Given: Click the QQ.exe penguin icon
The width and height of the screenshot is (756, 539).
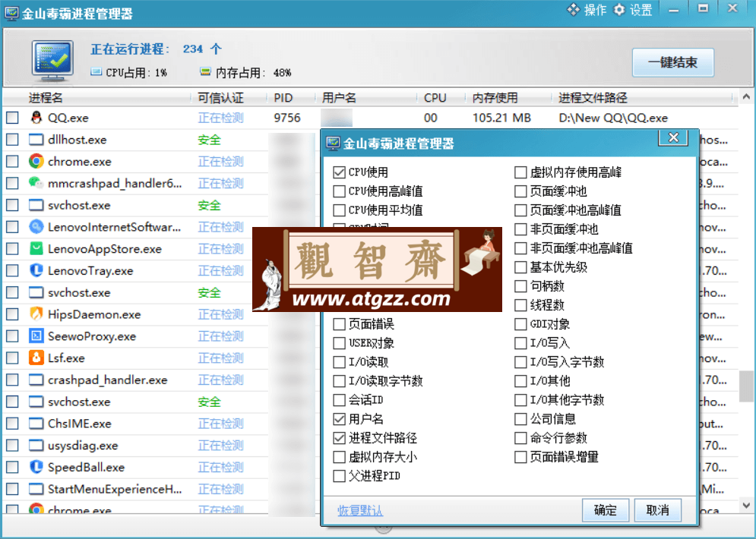Looking at the screenshot, I should pos(36,118).
